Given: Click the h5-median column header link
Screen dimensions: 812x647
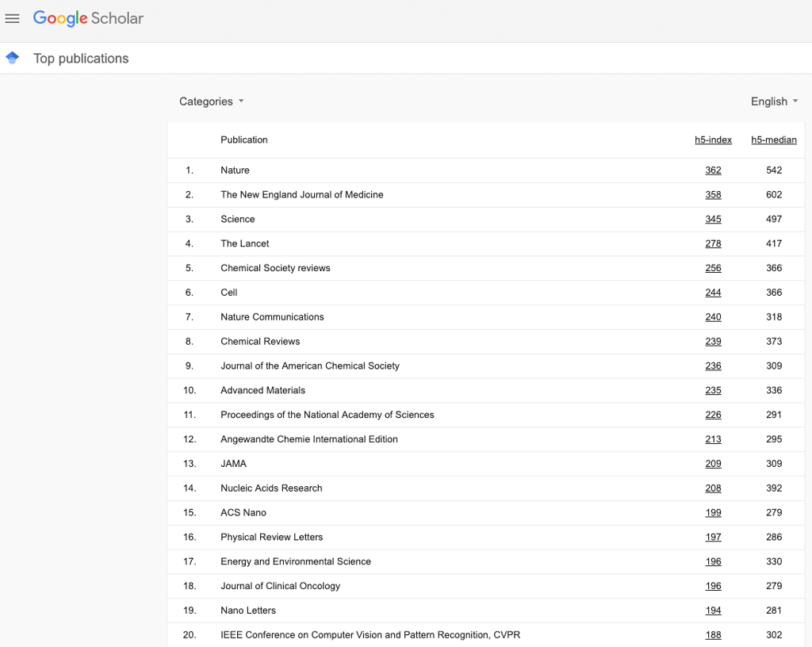Looking at the screenshot, I should point(774,140).
